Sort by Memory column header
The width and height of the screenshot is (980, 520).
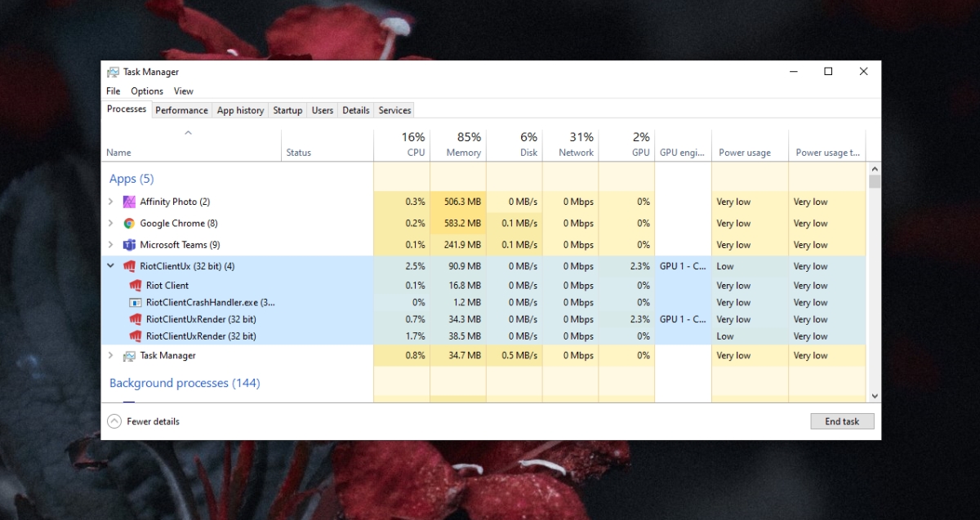[x=458, y=145]
